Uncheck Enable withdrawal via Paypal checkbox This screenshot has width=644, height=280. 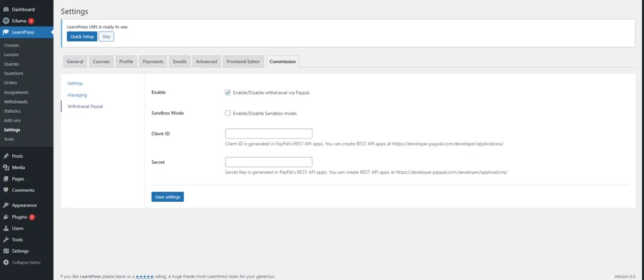coord(228,92)
